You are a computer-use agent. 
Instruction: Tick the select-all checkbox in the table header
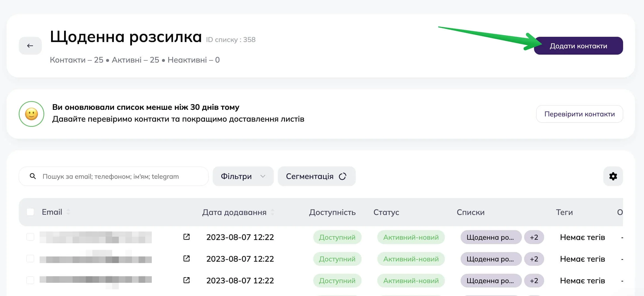click(x=30, y=212)
